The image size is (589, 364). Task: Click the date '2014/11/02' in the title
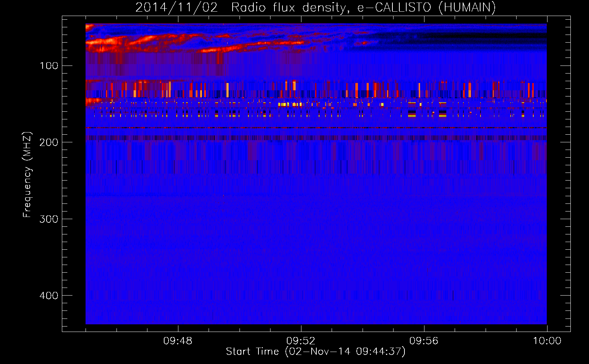[x=177, y=8]
